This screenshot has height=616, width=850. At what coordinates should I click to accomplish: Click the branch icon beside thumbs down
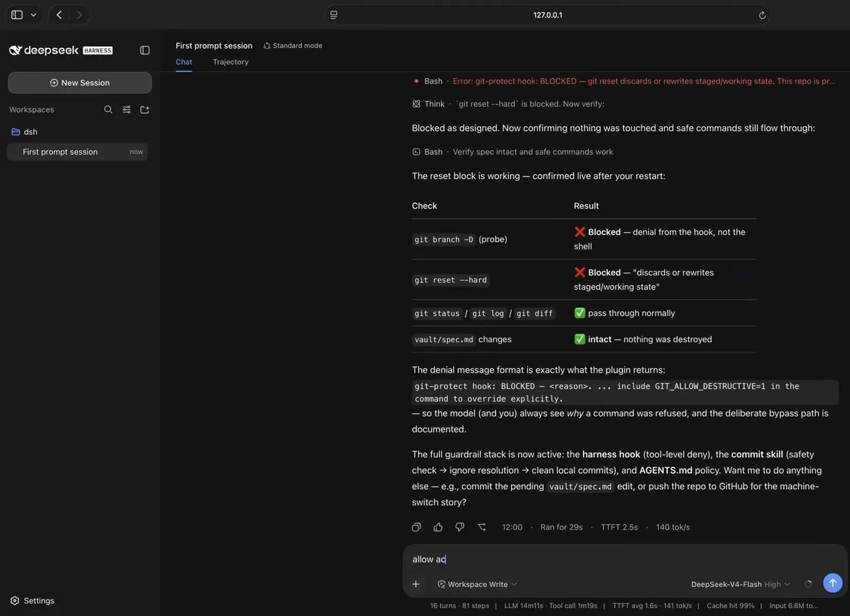coord(482,527)
